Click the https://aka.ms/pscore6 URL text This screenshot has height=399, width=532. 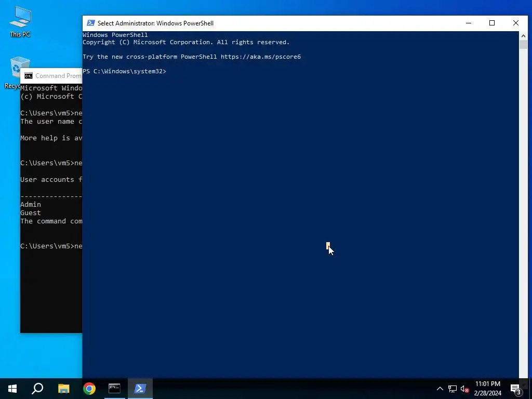261,57
